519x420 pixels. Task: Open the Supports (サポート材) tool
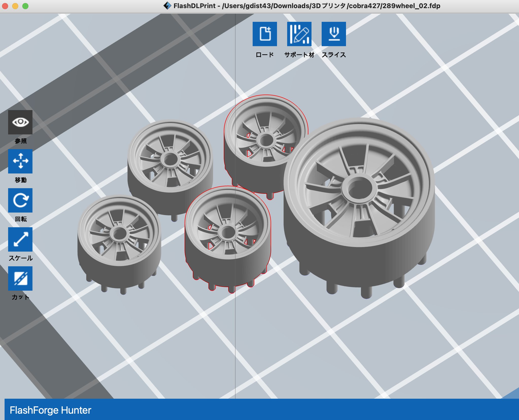pos(299,34)
